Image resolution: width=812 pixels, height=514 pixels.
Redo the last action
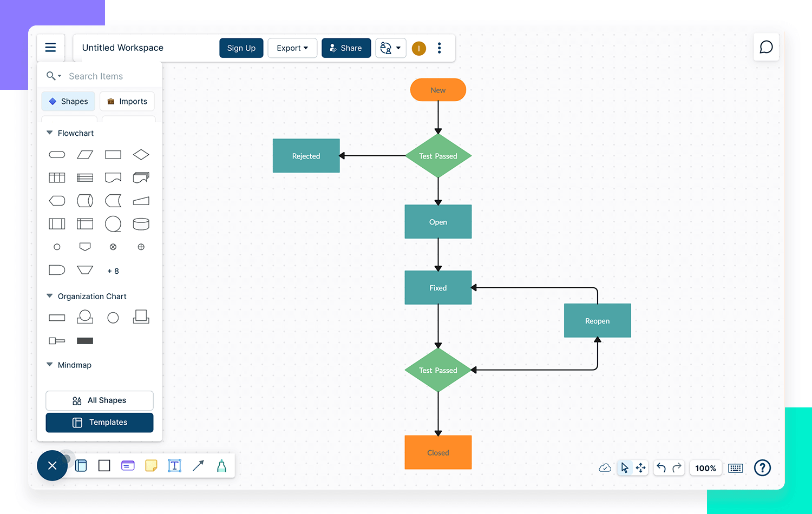[x=677, y=468]
